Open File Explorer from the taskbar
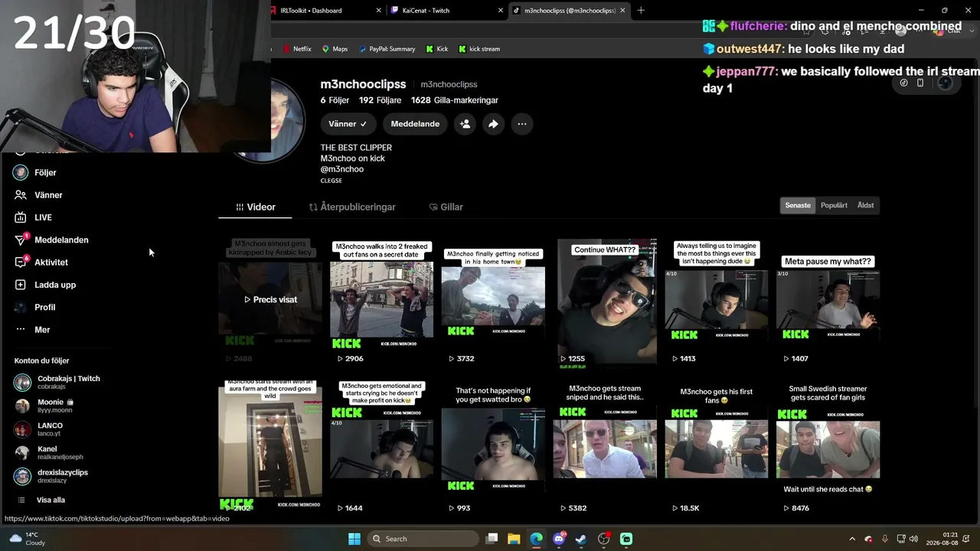This screenshot has height=551, width=980. (514, 539)
